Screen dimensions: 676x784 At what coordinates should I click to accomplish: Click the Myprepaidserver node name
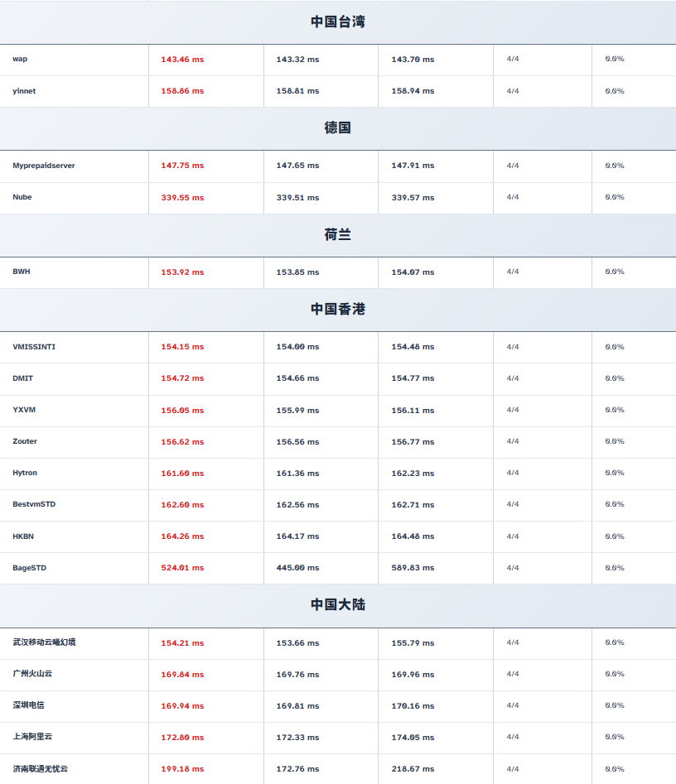click(44, 166)
